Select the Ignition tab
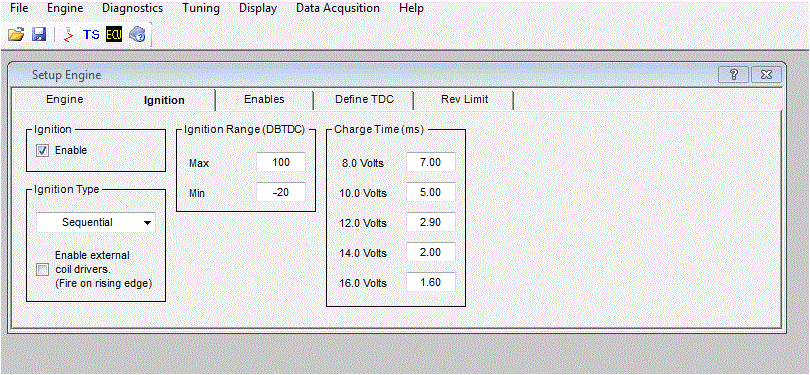 pyautogui.click(x=164, y=100)
